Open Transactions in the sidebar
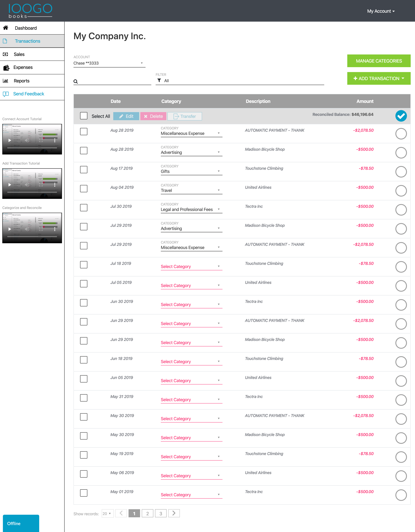This screenshot has width=415, height=532. point(32,41)
